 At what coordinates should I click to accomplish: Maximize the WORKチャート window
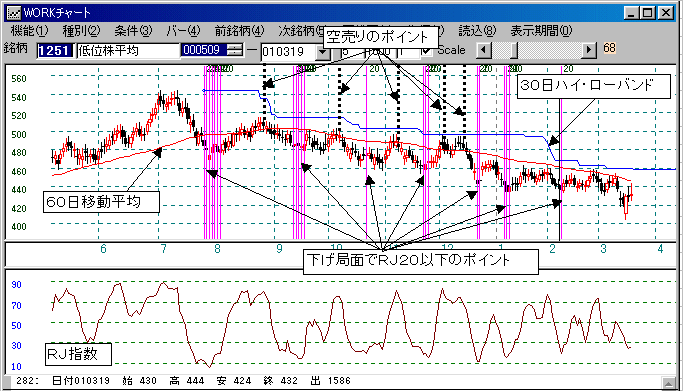click(648, 13)
